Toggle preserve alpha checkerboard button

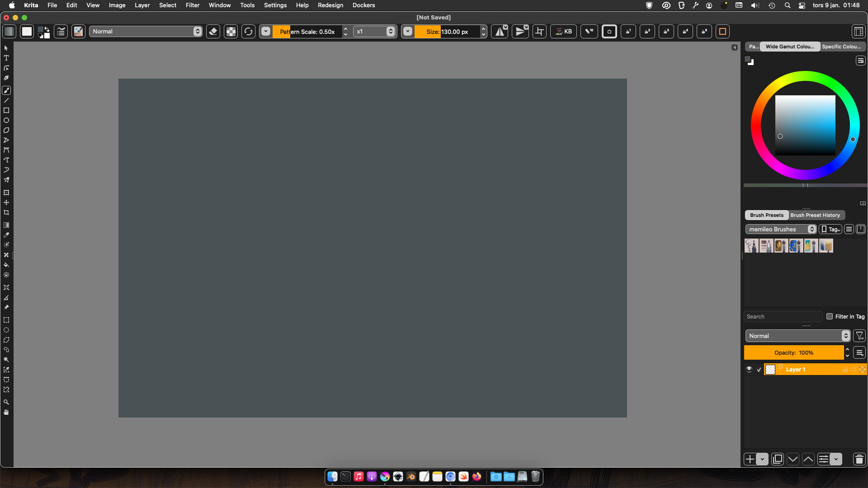231,32
